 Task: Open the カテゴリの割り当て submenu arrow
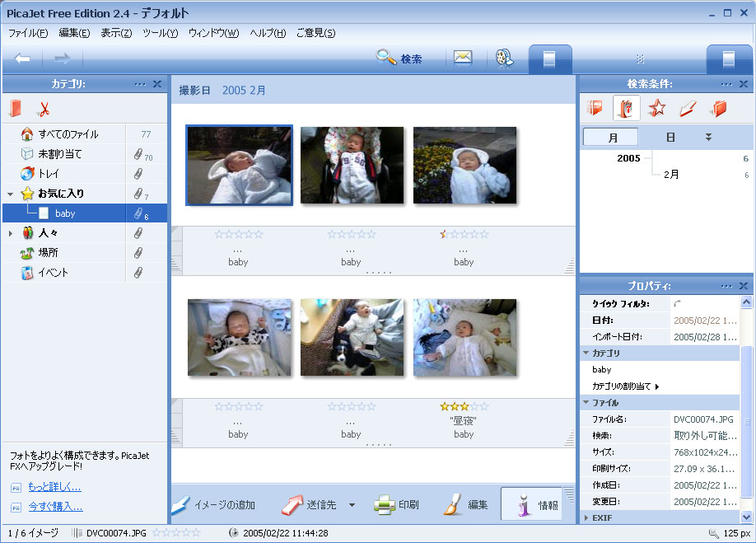click(656, 386)
